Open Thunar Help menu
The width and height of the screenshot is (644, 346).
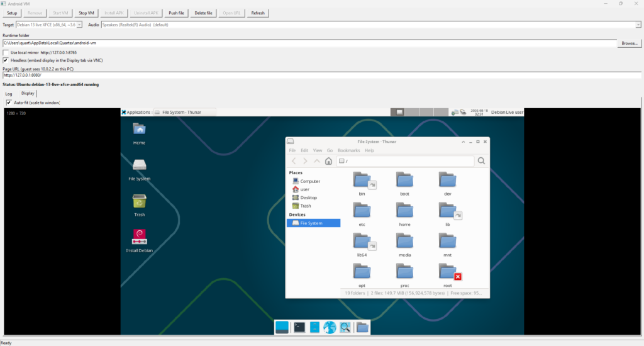(370, 150)
